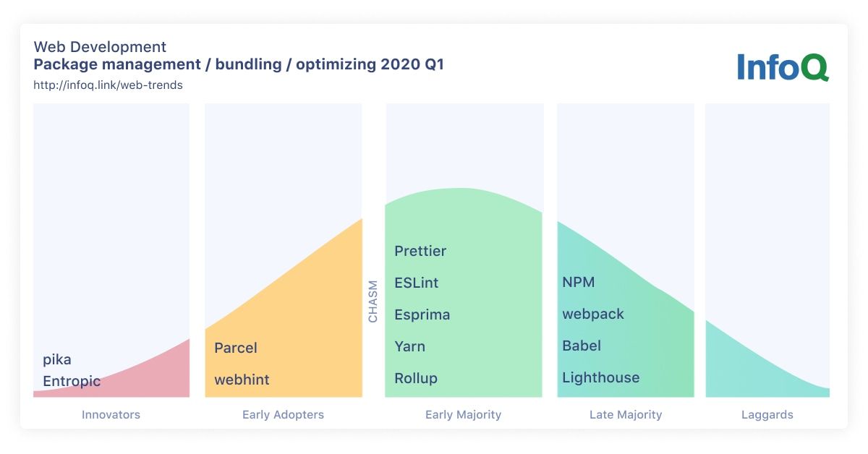Click the ESLint entry
Screen dimensions: 868x454
(x=417, y=283)
